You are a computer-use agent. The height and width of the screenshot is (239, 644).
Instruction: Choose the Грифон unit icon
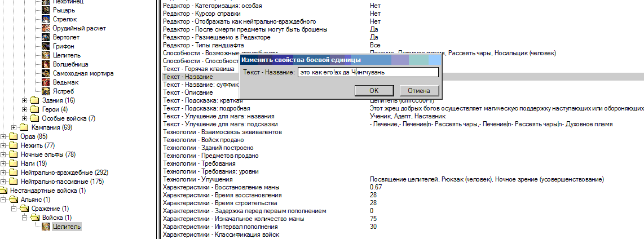coord(46,46)
